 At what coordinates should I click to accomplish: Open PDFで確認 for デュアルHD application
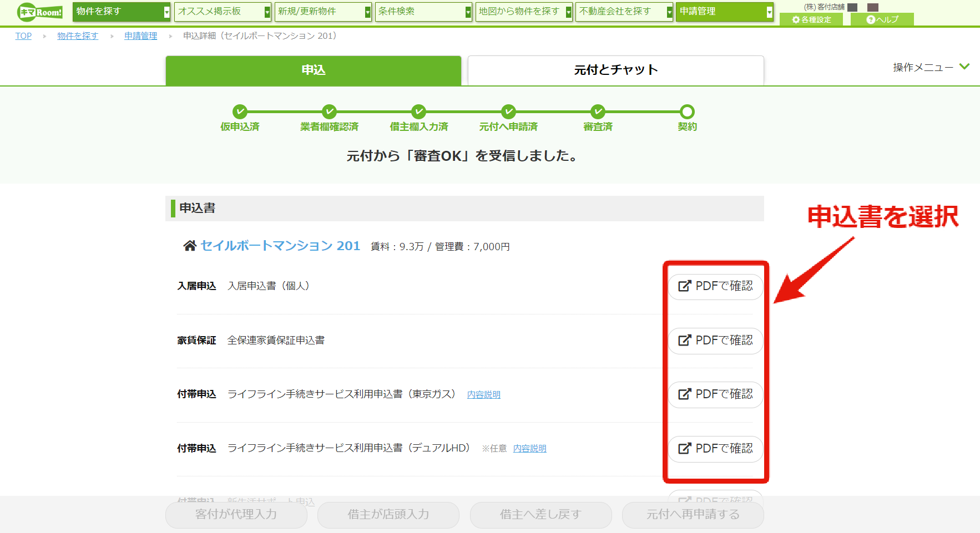tap(716, 449)
